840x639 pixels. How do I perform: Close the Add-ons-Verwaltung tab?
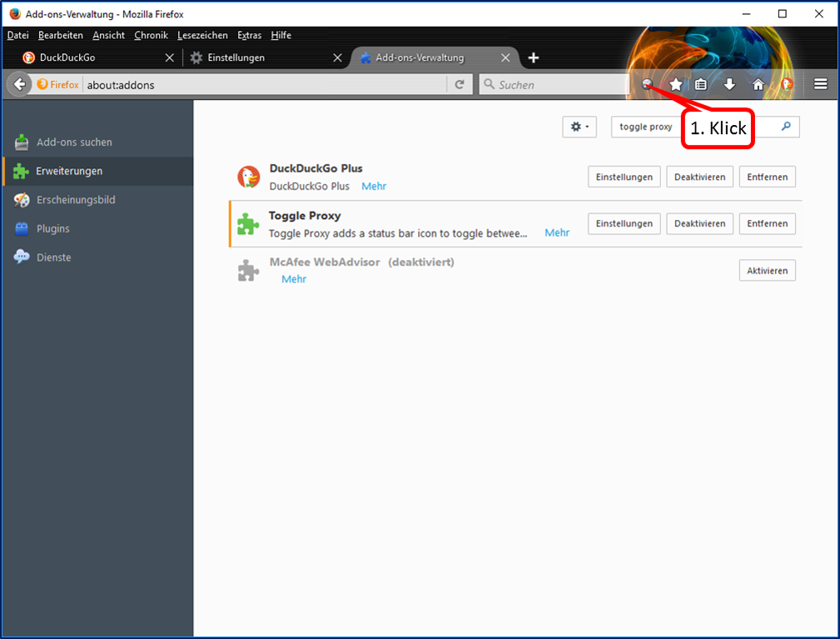pos(505,57)
